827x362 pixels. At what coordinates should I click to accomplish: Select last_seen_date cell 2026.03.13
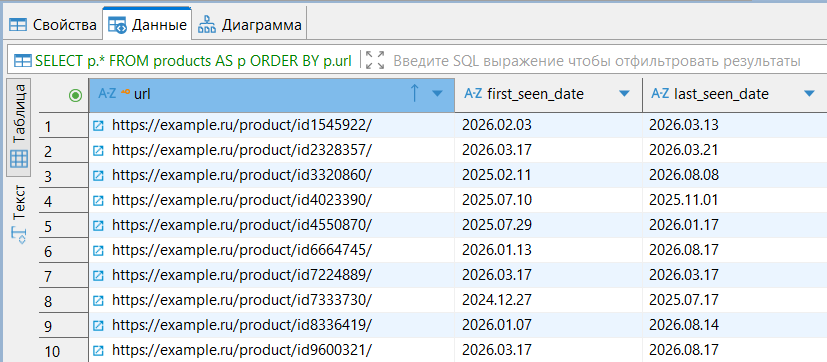pyautogui.click(x=735, y=126)
